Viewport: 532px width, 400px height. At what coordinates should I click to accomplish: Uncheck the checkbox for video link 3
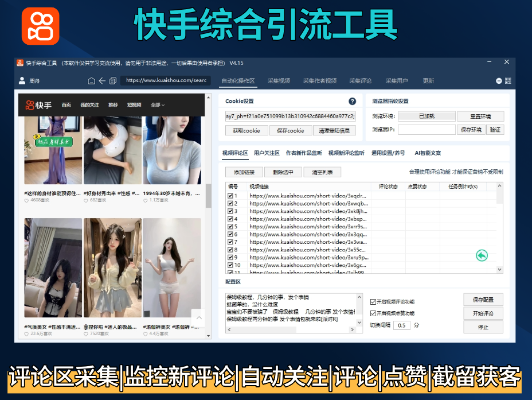click(229, 211)
